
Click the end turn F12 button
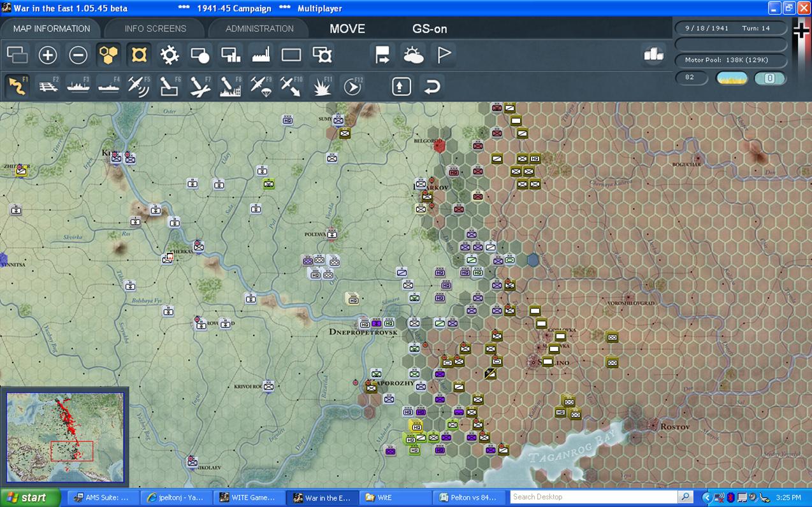pos(352,86)
